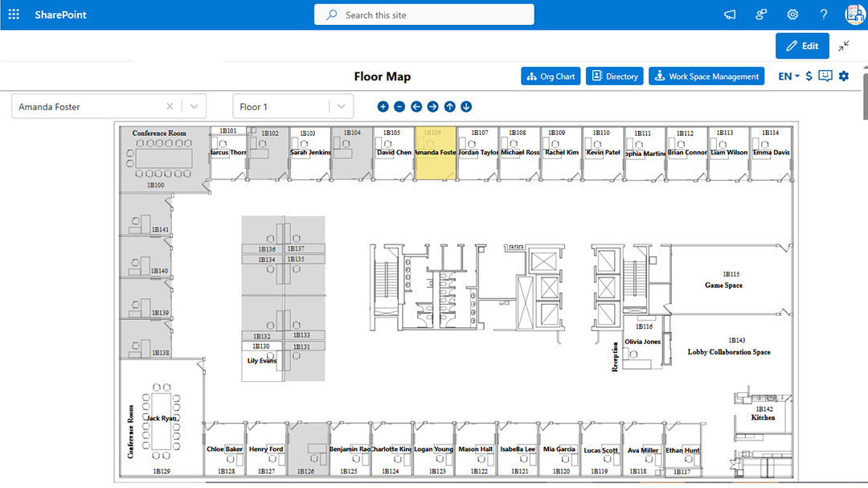868x488 pixels.
Task: Go to SharePoint home via top bar
Action: pos(60,14)
